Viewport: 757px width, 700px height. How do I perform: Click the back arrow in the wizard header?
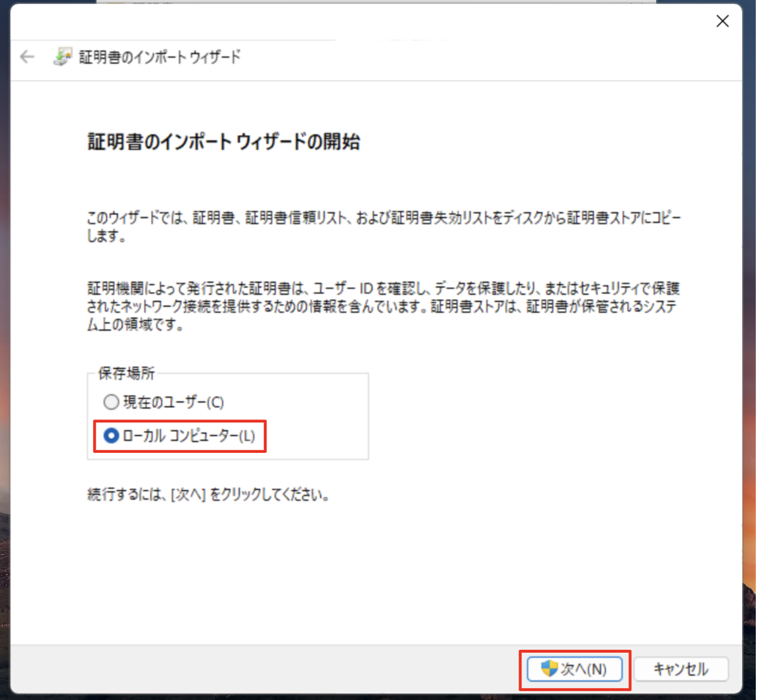(27, 57)
